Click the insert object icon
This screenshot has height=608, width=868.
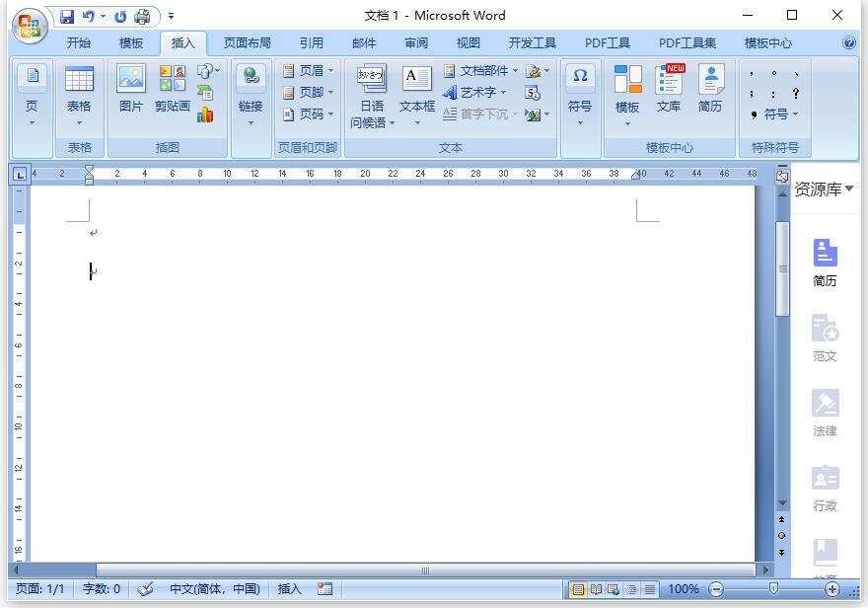537,114
